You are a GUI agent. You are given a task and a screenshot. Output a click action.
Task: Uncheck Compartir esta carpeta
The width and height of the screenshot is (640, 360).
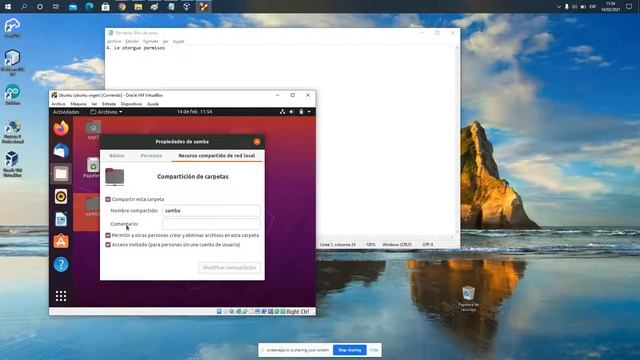click(108, 199)
